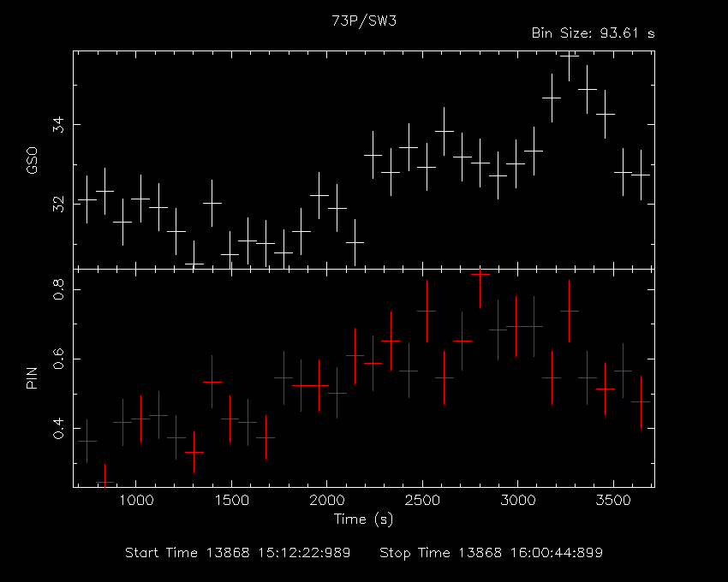The height and width of the screenshot is (582, 728).
Task: Click the 0.8 tick label on PIN axis
Action: [x=58, y=289]
